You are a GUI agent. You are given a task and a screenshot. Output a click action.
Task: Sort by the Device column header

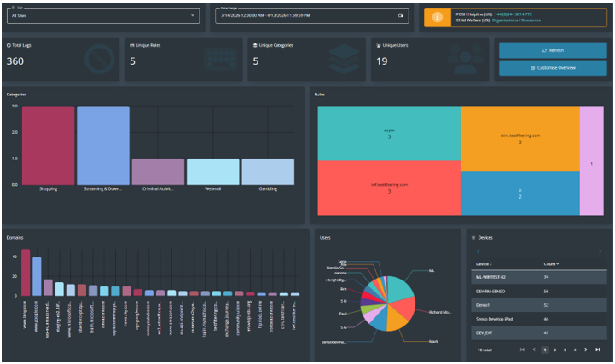tap(484, 264)
